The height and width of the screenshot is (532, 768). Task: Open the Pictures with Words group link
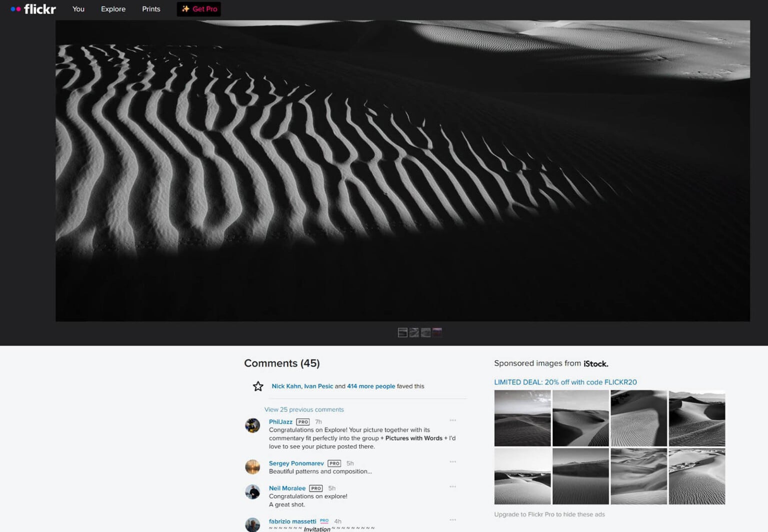point(414,438)
